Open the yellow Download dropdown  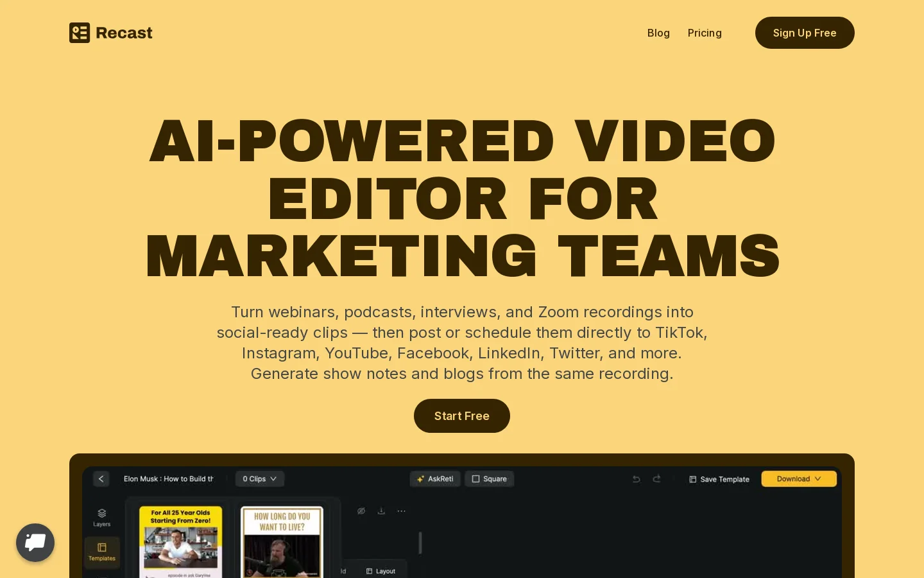click(799, 479)
